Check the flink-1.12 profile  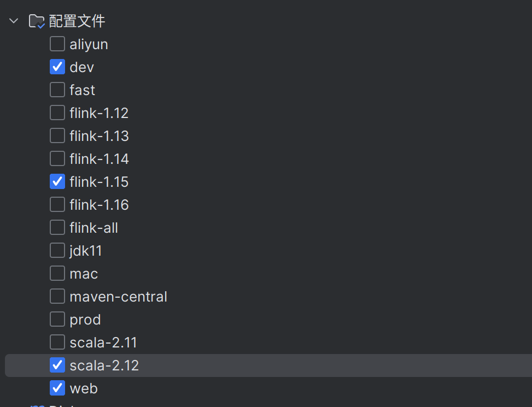coord(57,113)
